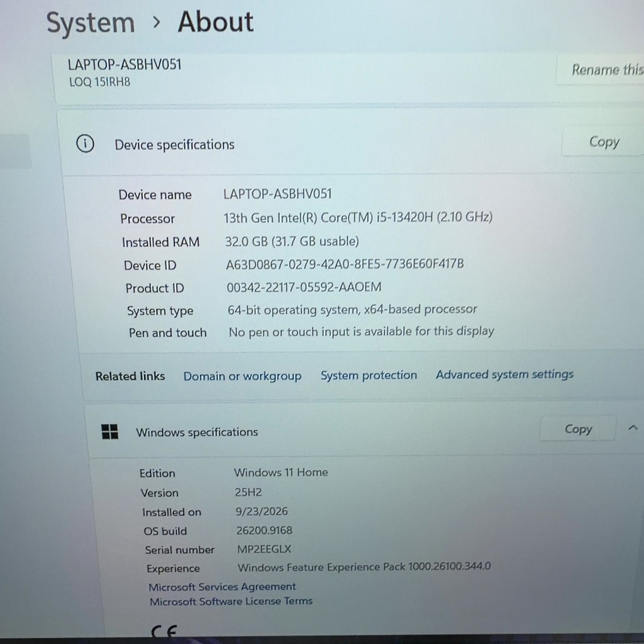Screen dimensions: 644x644
Task: Click the OS build value 26200.9168
Action: tap(265, 530)
